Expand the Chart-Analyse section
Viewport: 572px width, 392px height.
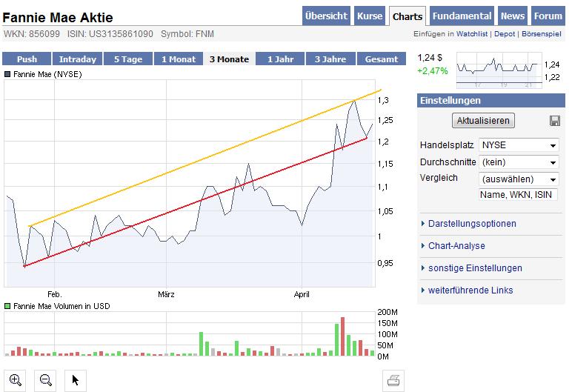pos(456,246)
